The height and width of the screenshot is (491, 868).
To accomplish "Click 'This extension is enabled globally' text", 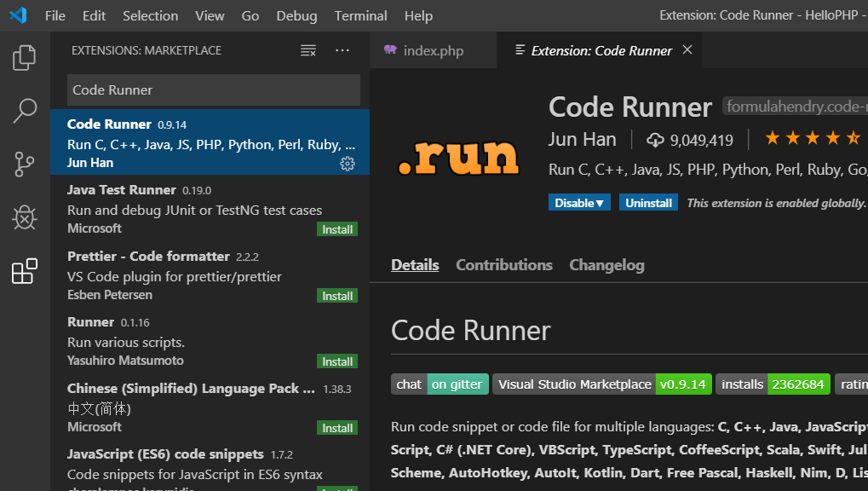I will click(x=776, y=203).
